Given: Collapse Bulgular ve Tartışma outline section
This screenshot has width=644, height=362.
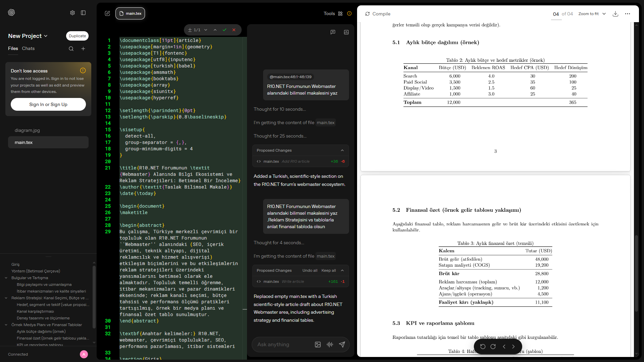Looking at the screenshot, I should pyautogui.click(x=6, y=278).
